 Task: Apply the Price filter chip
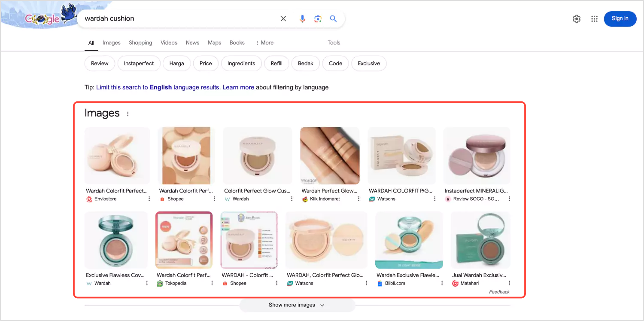point(206,64)
